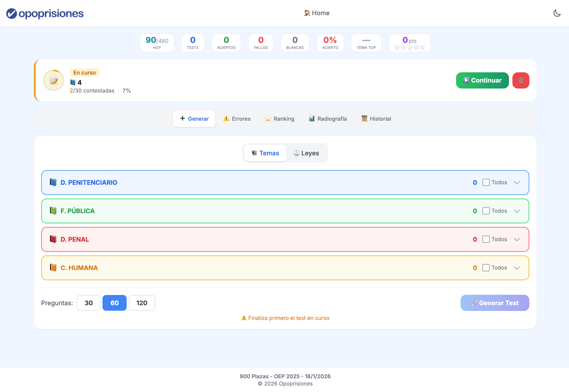Click the green book icon beside F. PÚBLICA
The image size is (569, 392).
pos(53,211)
